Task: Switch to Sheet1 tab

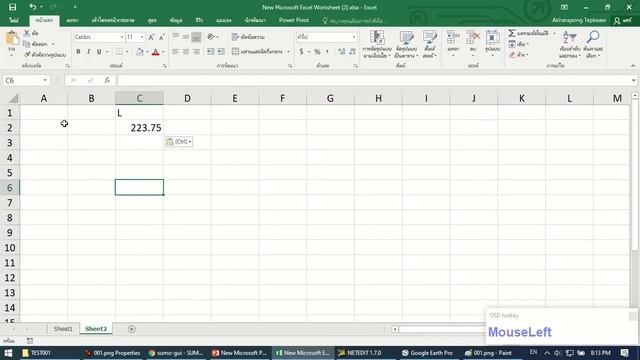Action: 63,329
